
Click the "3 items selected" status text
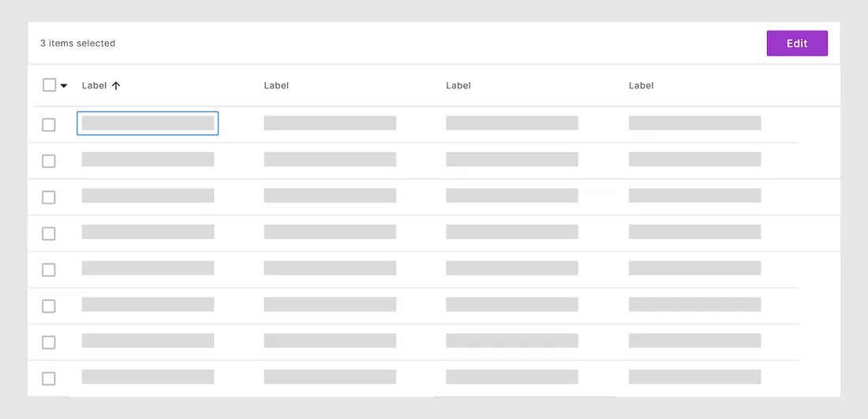77,43
